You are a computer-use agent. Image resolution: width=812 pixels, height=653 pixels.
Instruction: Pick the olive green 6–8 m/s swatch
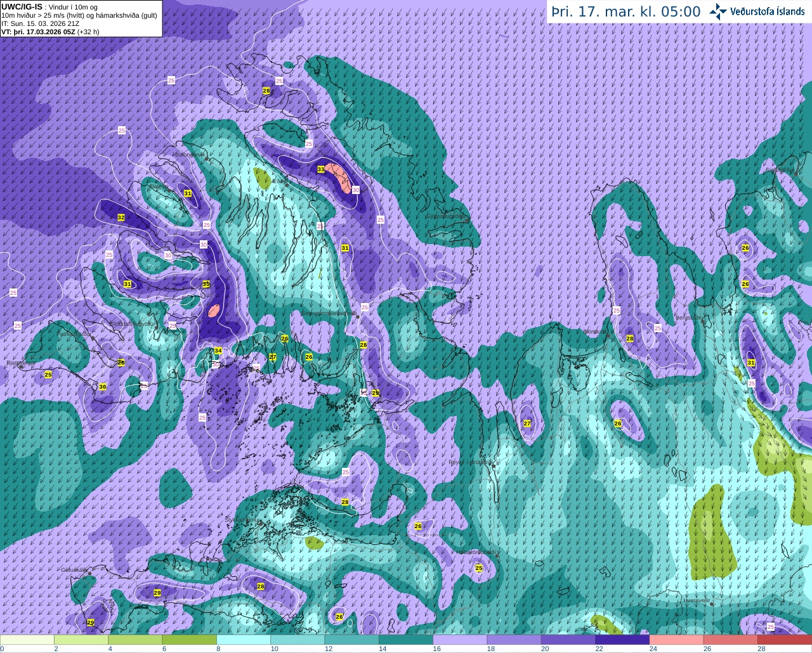click(x=190, y=640)
